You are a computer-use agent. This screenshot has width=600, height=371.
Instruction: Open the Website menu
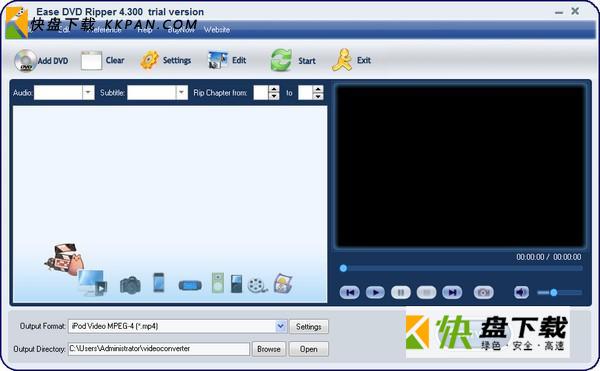coord(217,30)
